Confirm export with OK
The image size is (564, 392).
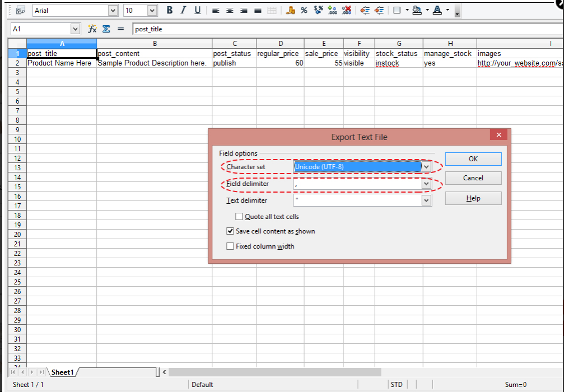[473, 159]
